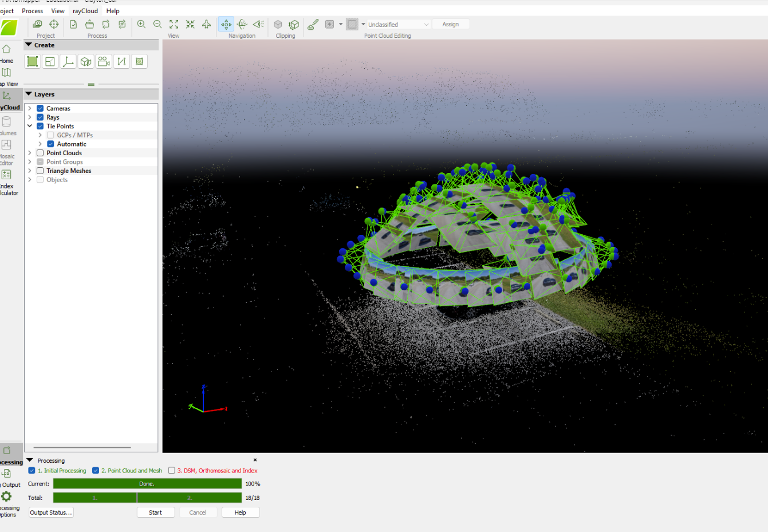Open the Process menu
This screenshot has width=768, height=532.
click(x=32, y=11)
